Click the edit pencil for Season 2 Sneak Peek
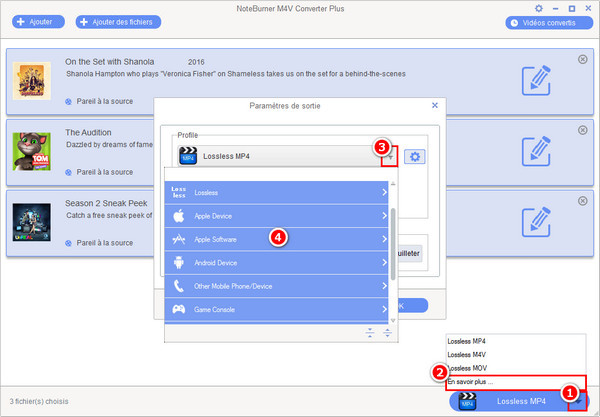The image size is (600, 417). point(537,216)
